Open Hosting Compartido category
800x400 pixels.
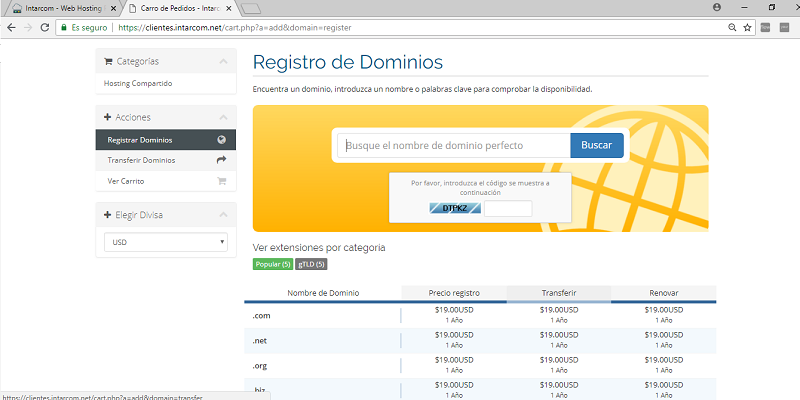click(138, 83)
